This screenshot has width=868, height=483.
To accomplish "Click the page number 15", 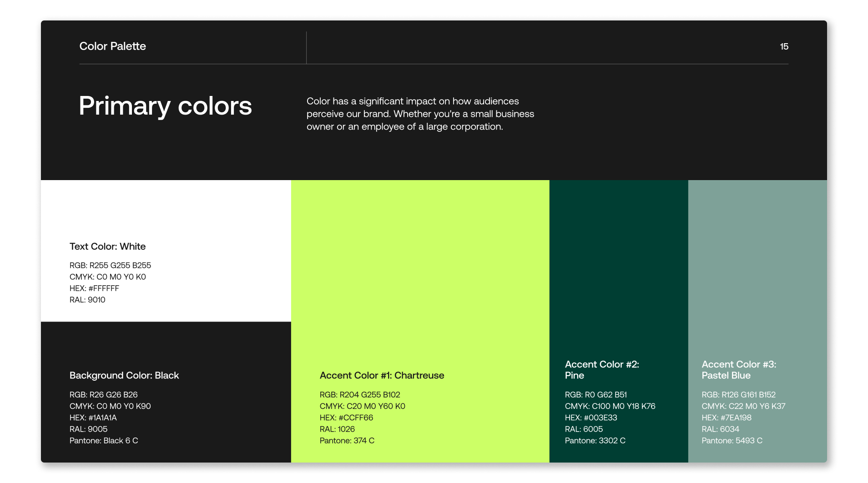I will tap(784, 46).
